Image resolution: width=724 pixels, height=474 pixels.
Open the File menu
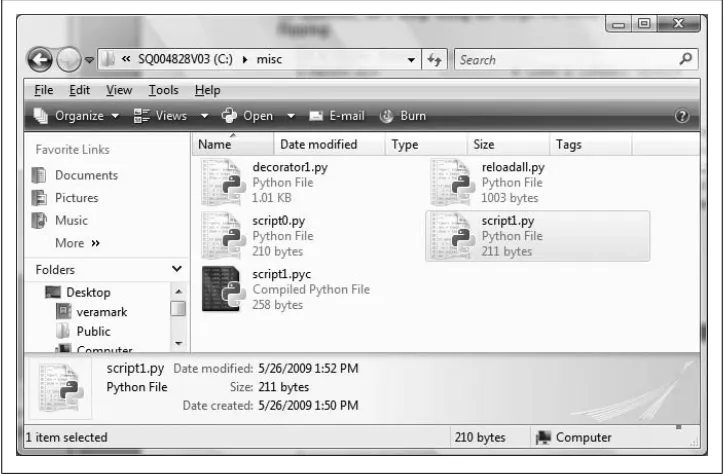(44, 90)
